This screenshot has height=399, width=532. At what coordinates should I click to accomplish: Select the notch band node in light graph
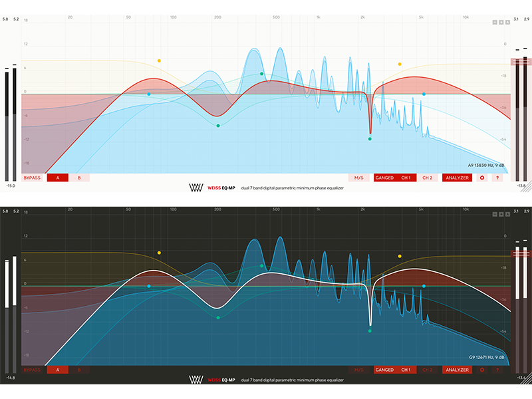(370, 139)
